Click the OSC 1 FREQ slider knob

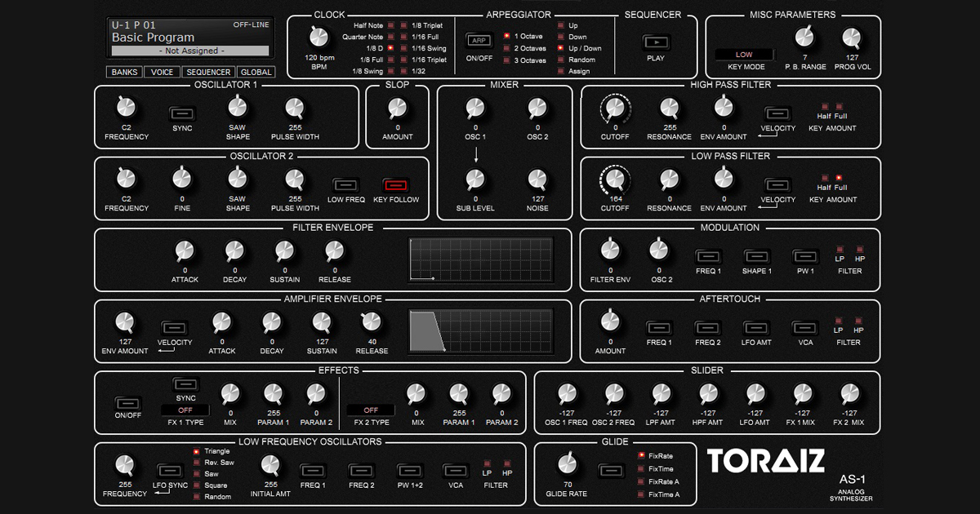(567, 393)
